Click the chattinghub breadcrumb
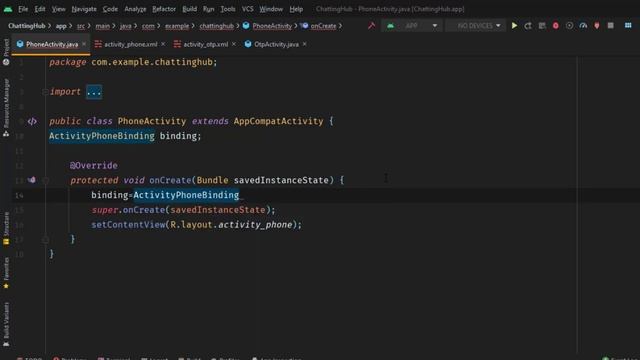The width and height of the screenshot is (640, 360). [216, 26]
